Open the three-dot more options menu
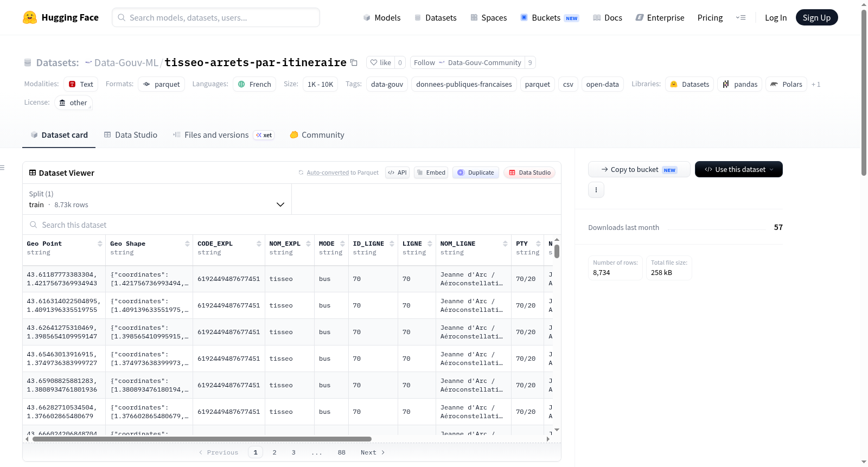 coord(596,190)
